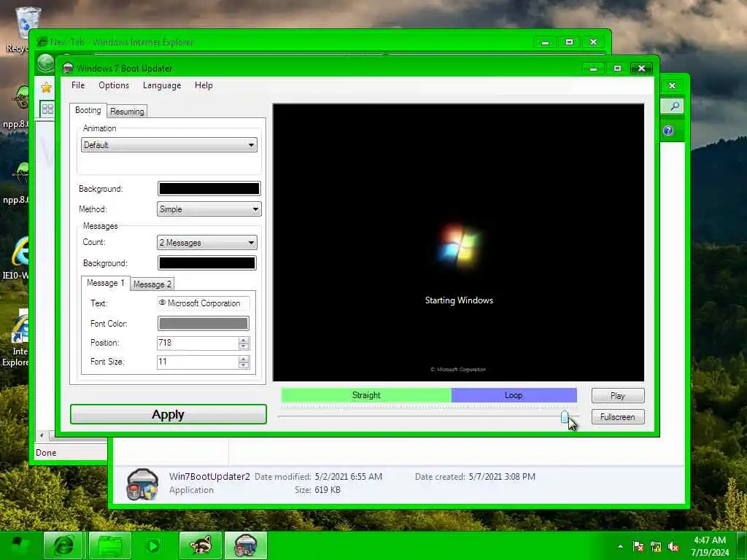
Task: Increase the Position value with up arrow
Action: (x=244, y=340)
